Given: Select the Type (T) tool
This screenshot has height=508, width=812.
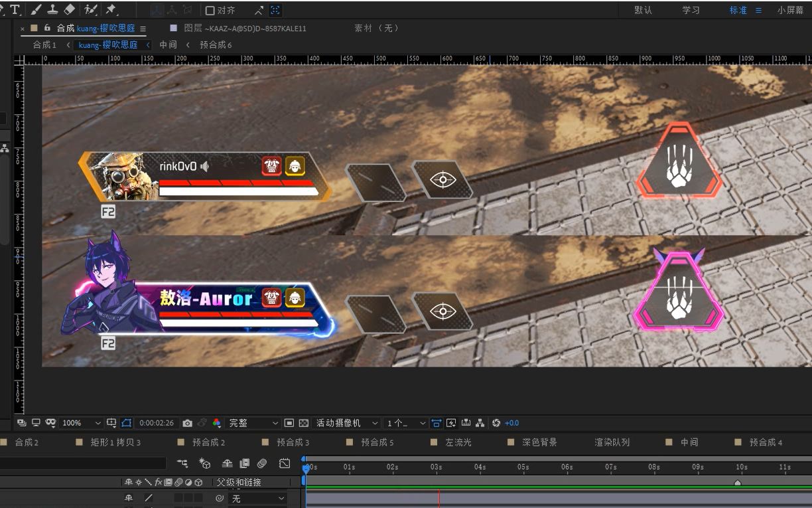Looking at the screenshot, I should pyautogui.click(x=15, y=10).
